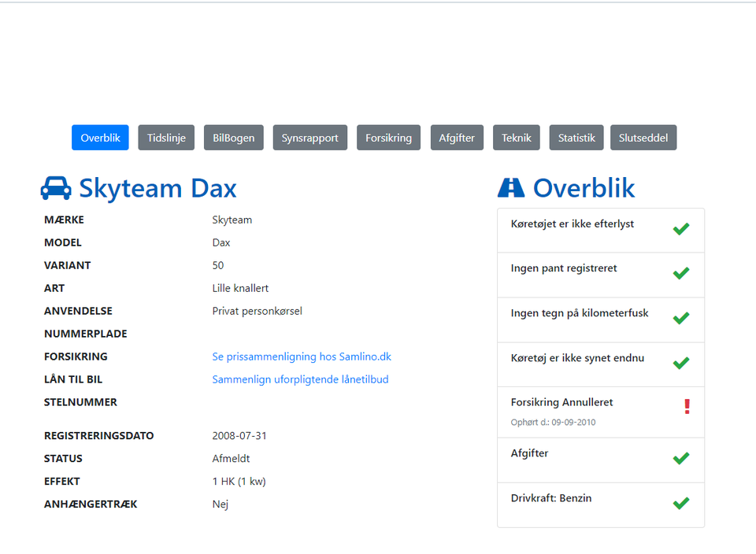Click the VARIANT label
Viewport: 756px width, 554px height.
click(68, 265)
